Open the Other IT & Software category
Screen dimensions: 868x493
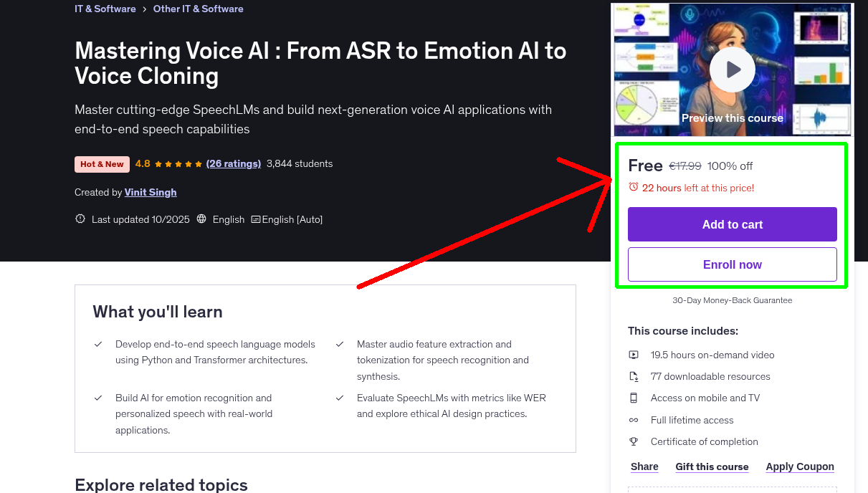198,9
